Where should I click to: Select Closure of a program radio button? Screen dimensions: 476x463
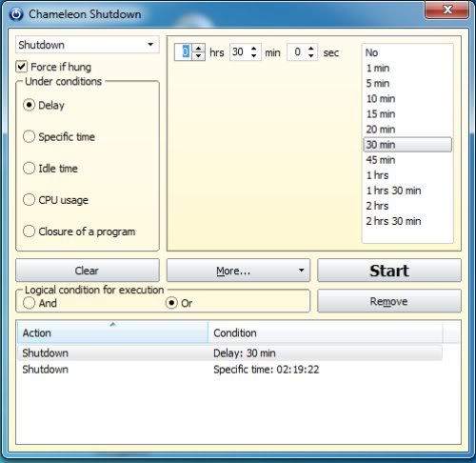point(29,231)
